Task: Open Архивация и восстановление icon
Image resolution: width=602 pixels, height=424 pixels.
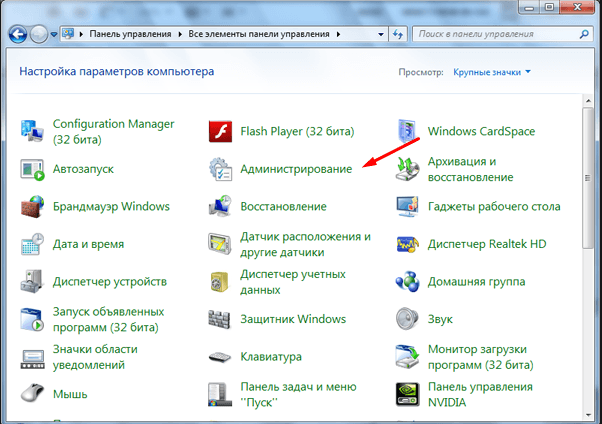Action: pos(407,169)
